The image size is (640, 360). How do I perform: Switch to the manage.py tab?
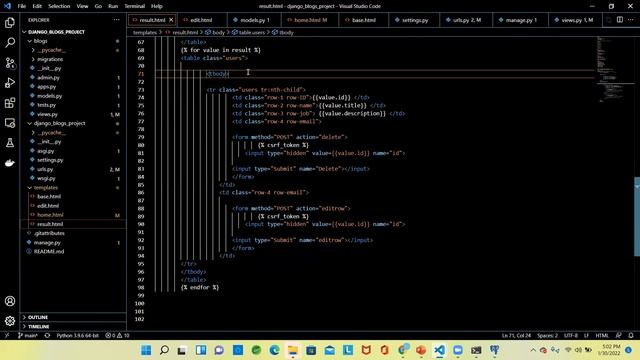pyautogui.click(x=520, y=20)
